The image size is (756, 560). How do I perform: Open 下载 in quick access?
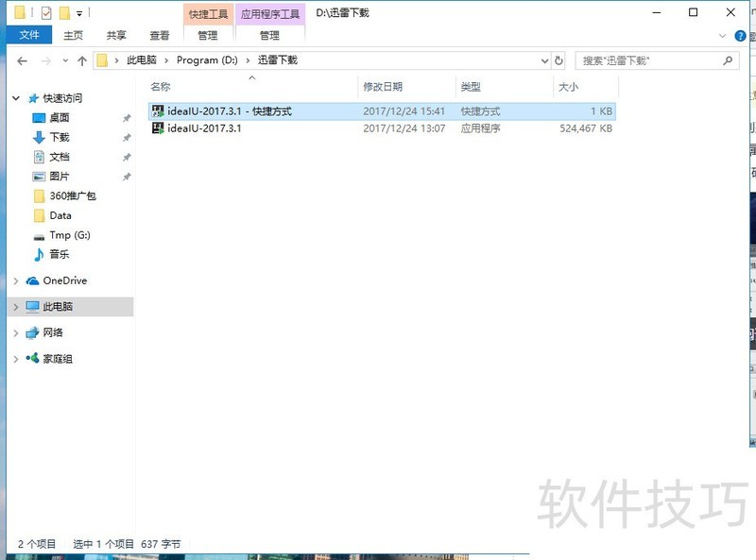click(x=60, y=137)
